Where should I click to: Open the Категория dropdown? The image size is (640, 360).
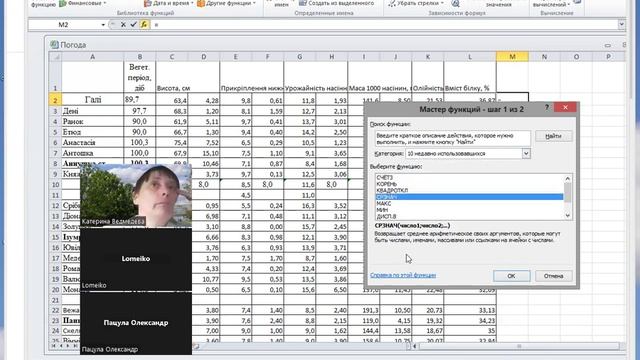(526, 153)
